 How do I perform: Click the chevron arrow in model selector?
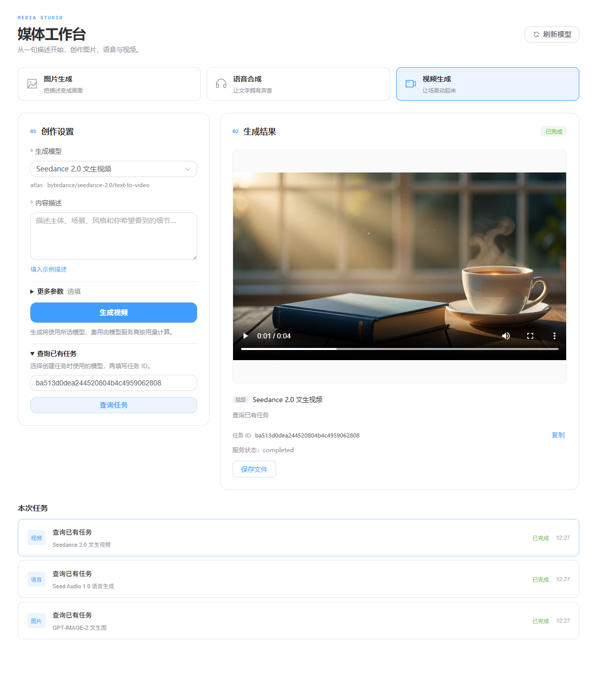click(188, 169)
